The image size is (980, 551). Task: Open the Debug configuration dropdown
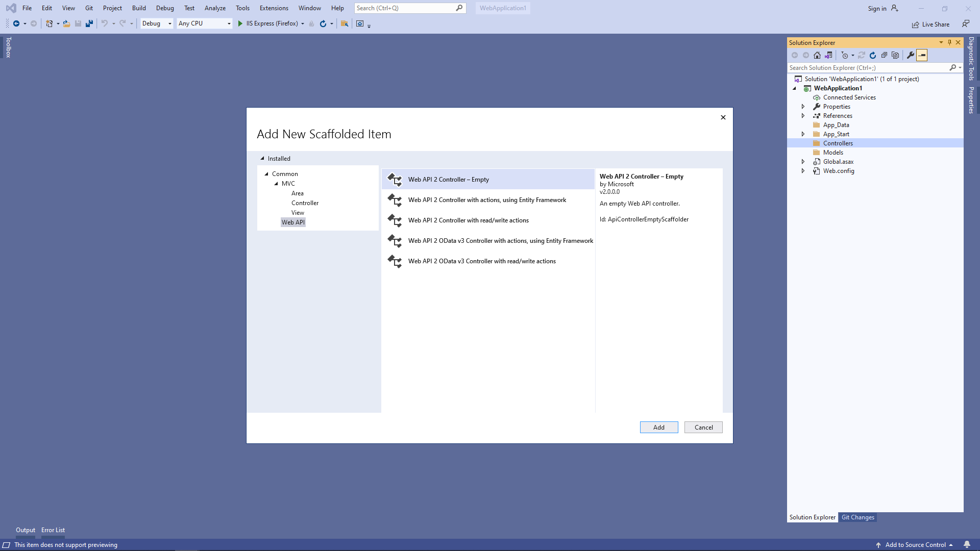point(169,23)
